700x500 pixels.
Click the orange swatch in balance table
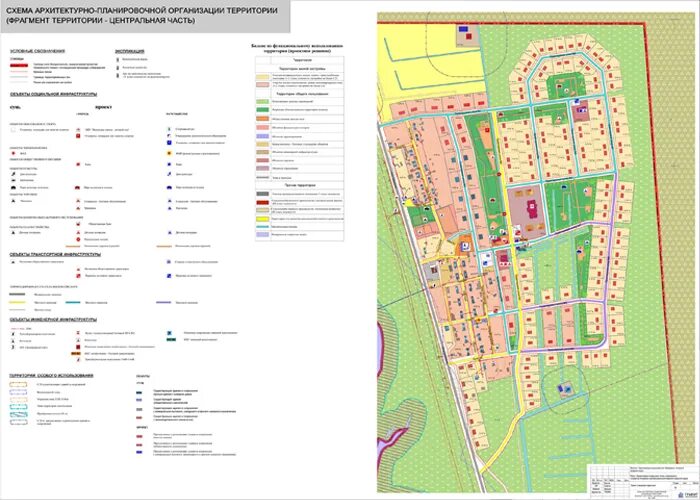click(x=262, y=119)
